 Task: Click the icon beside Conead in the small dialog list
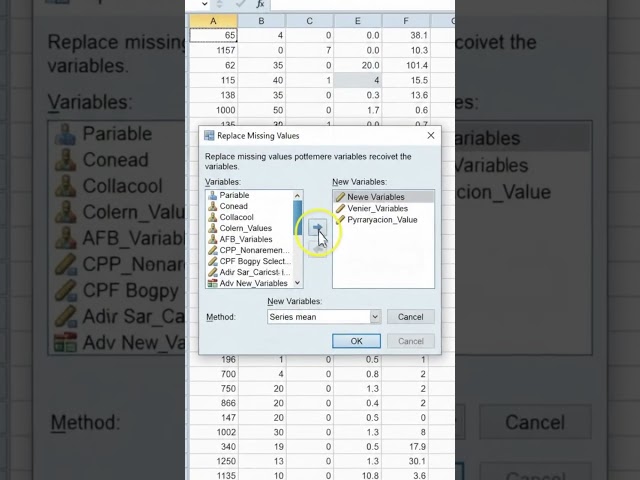click(212, 206)
